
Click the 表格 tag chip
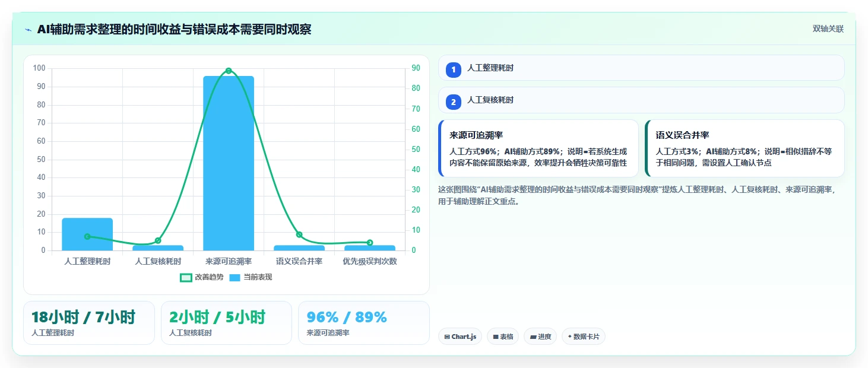point(503,337)
